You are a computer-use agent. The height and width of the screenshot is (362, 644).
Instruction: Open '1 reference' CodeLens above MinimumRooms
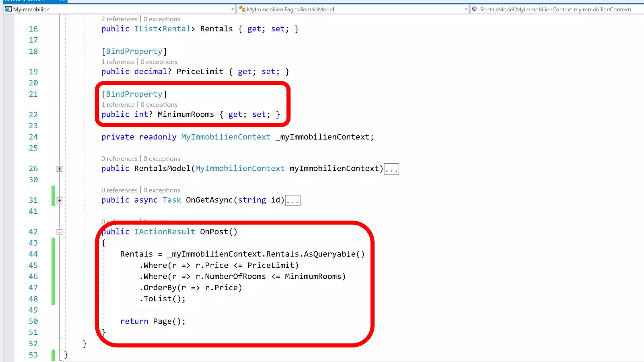point(118,105)
